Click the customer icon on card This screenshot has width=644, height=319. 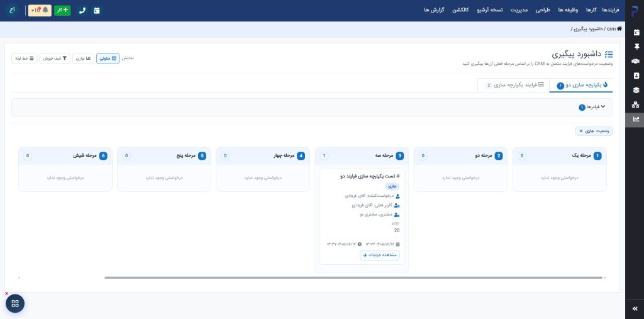point(396,215)
